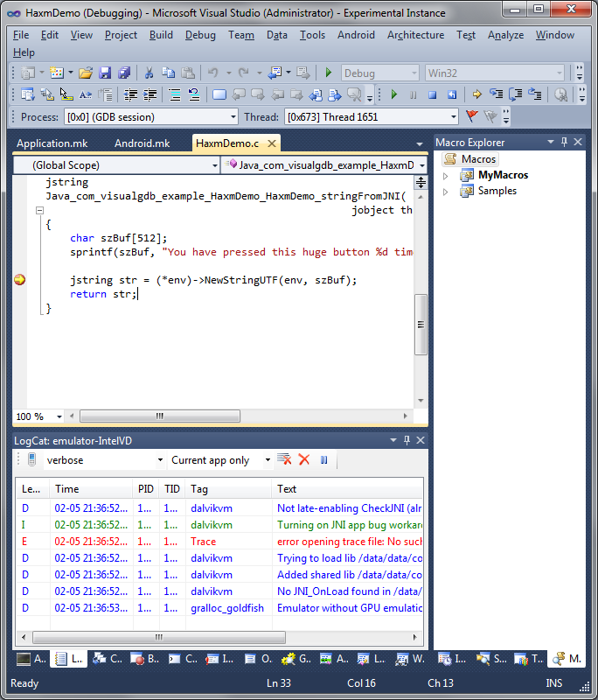
Task: Open a file with the Open File icon
Action: [86, 73]
